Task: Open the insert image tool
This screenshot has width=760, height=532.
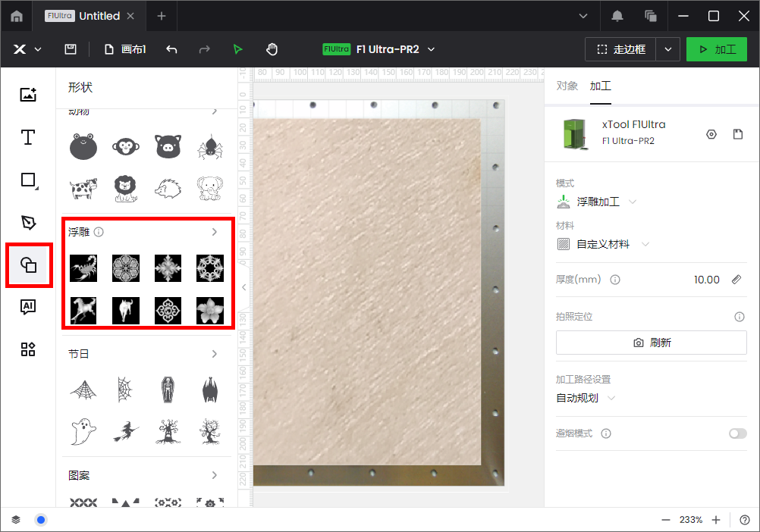Action: tap(28, 95)
